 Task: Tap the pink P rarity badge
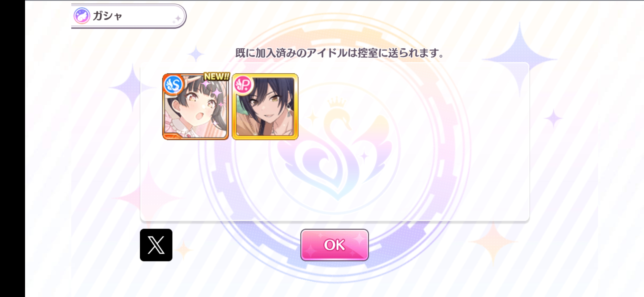[243, 85]
